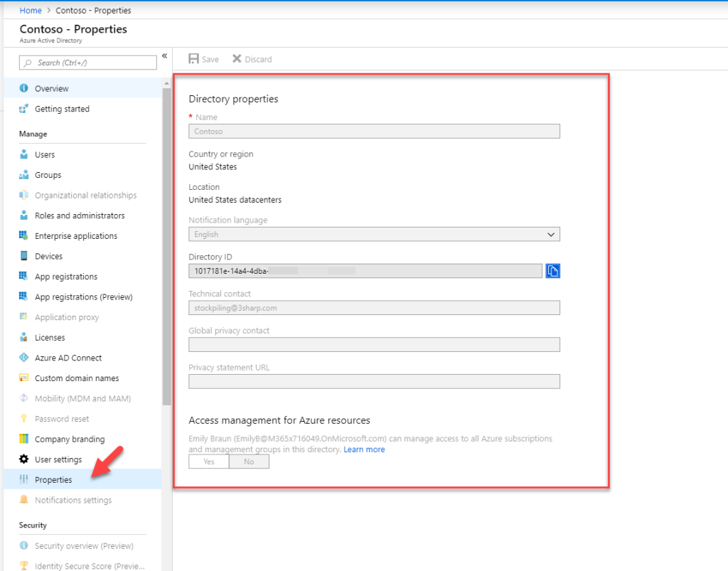728x571 pixels.
Task: Click the Discard button
Action: (252, 59)
